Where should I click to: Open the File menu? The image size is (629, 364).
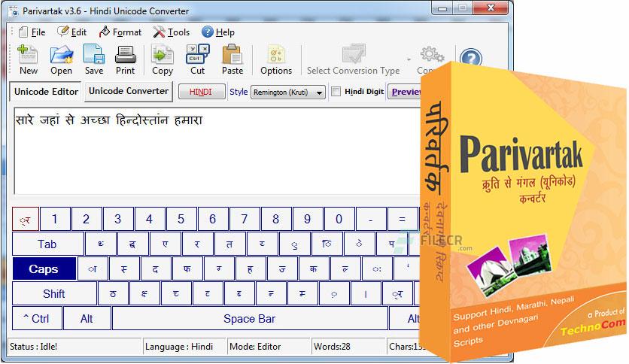point(32,32)
